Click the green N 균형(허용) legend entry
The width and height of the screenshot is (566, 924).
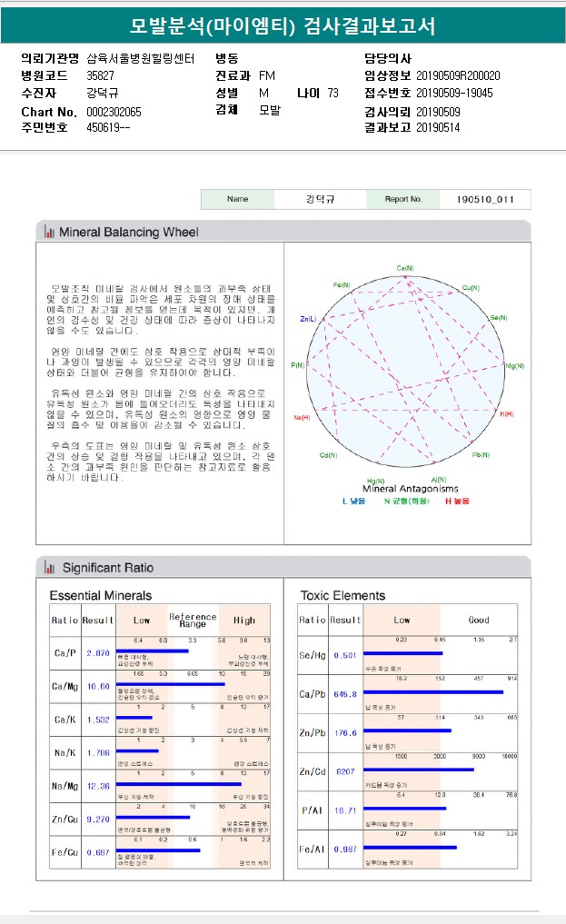click(406, 501)
